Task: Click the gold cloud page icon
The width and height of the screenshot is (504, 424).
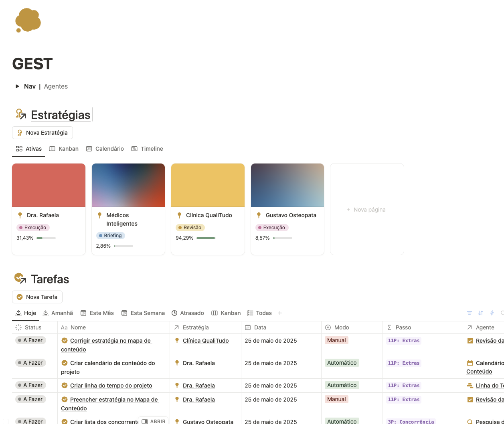Action: click(28, 20)
